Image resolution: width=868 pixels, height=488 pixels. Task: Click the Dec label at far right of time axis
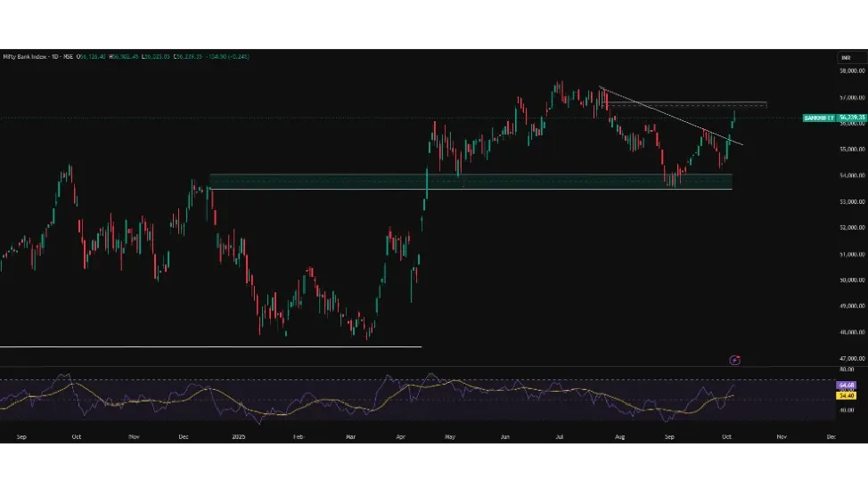click(x=831, y=437)
